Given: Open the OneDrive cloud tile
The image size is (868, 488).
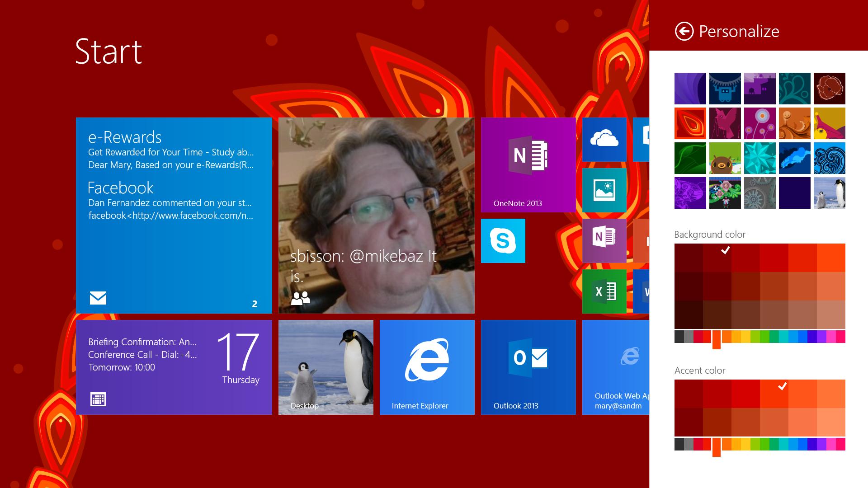Looking at the screenshot, I should pyautogui.click(x=604, y=139).
